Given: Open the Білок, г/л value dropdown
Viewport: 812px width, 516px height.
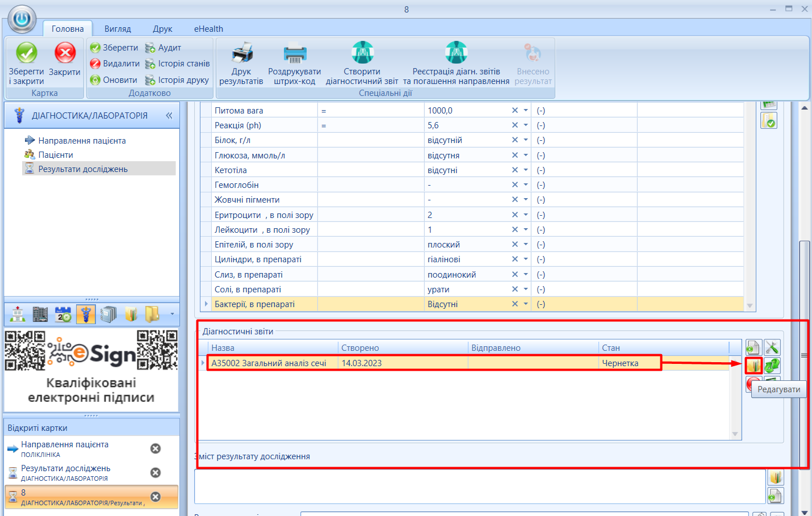Looking at the screenshot, I should pos(526,140).
